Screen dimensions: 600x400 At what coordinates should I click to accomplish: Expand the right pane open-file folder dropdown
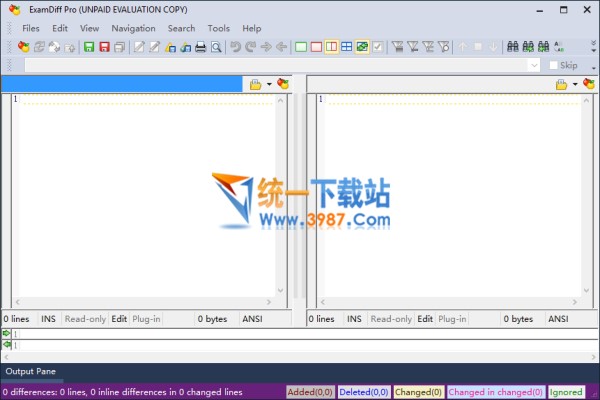(x=575, y=84)
